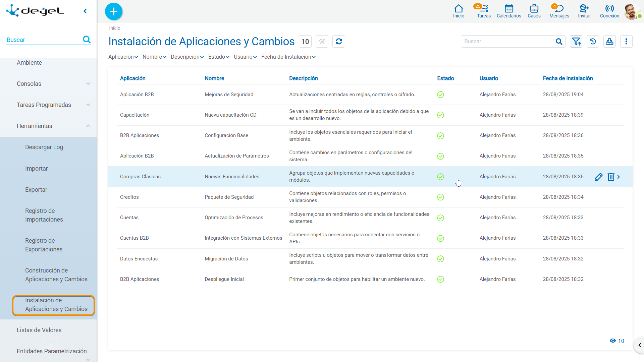
Task: Delete Compras Clasicas row using trash icon
Action: point(611,177)
